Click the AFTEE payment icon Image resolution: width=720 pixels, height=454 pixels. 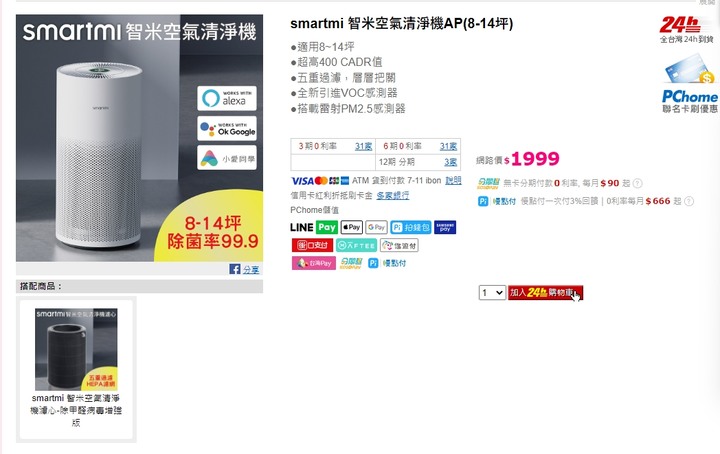coord(356,245)
